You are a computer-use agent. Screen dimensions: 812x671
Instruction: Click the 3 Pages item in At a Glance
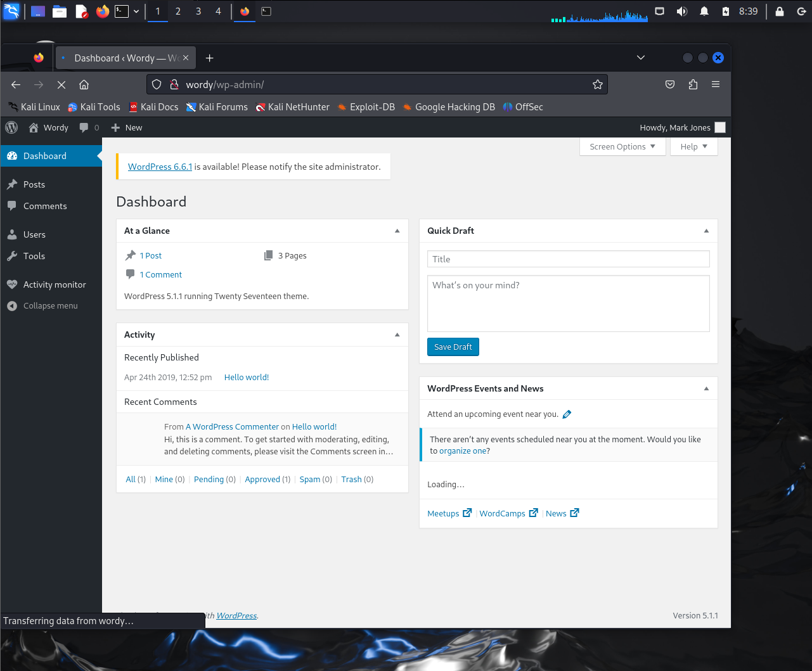[292, 255]
